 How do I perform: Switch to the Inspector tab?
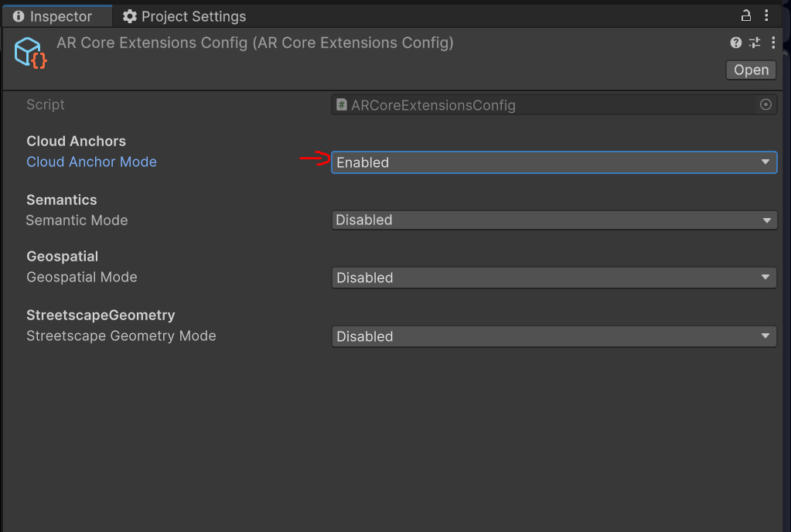pyautogui.click(x=53, y=16)
